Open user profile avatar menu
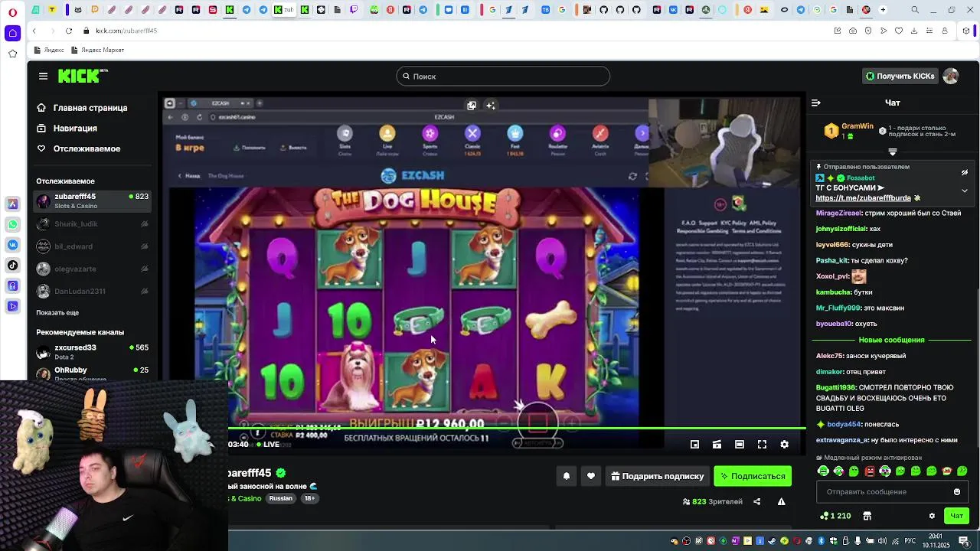The image size is (980, 551). 951,76
